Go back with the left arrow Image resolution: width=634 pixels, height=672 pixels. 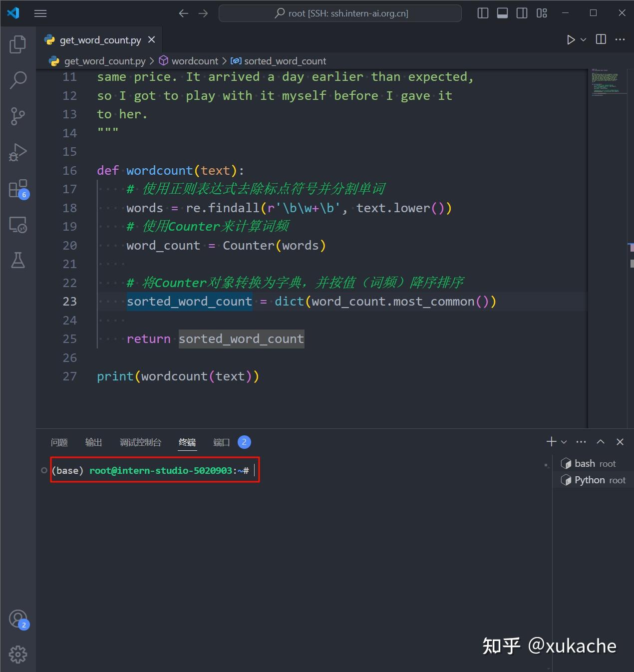click(x=183, y=13)
